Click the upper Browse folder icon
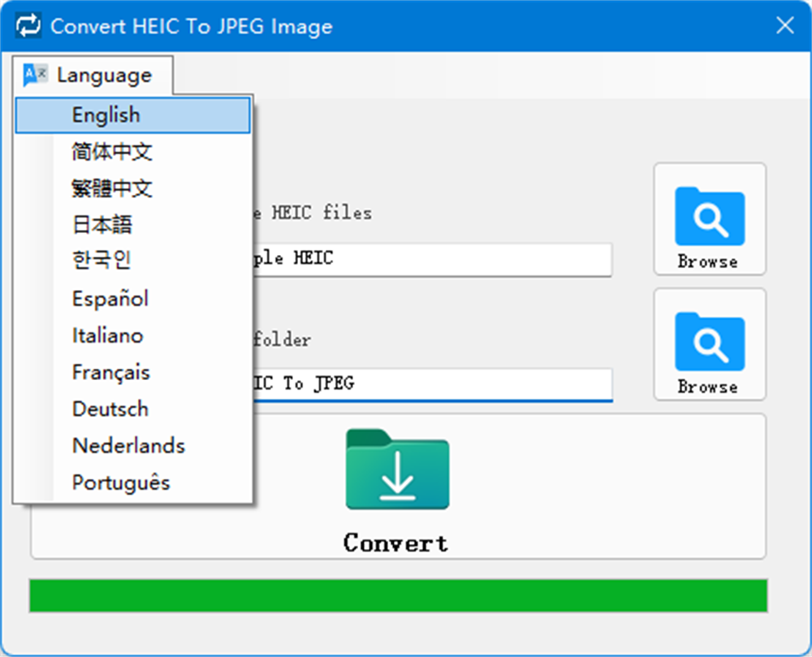Screen dimensions: 812x657 point(709,217)
